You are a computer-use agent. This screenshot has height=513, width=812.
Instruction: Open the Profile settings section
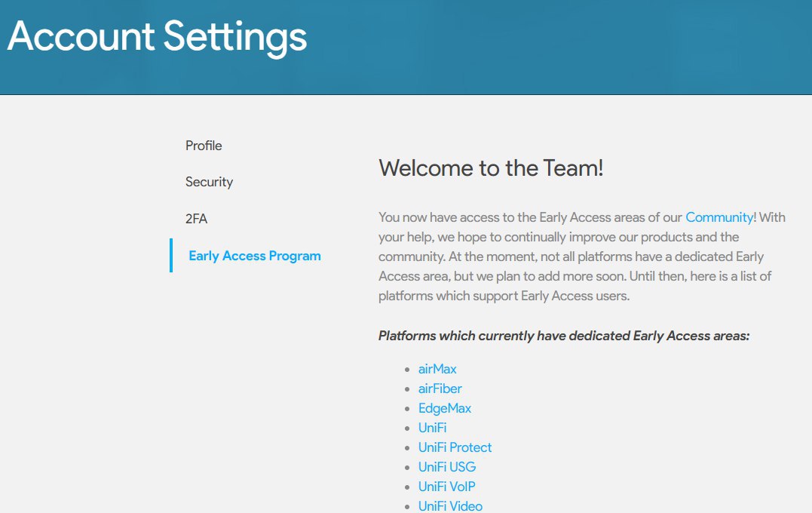(204, 146)
